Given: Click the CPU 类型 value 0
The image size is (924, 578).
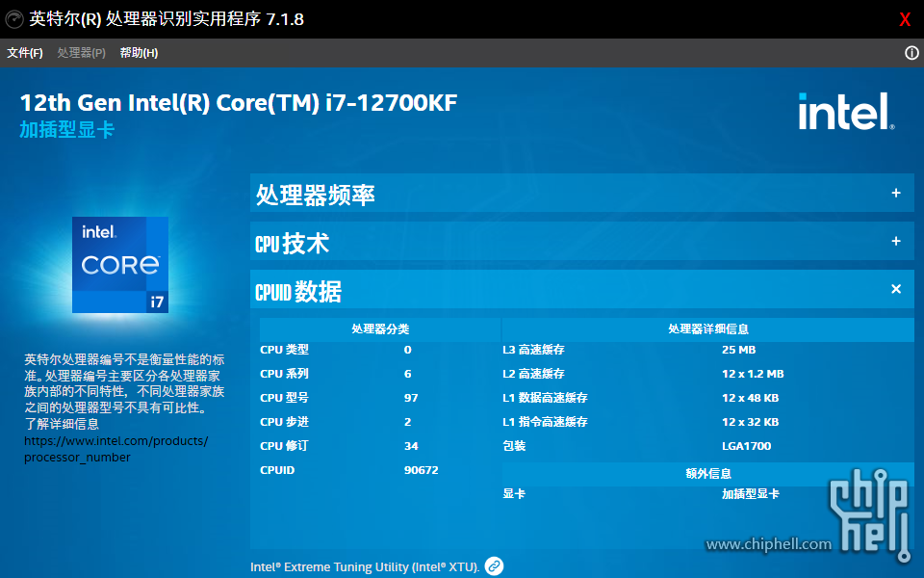Looking at the screenshot, I should point(408,350).
